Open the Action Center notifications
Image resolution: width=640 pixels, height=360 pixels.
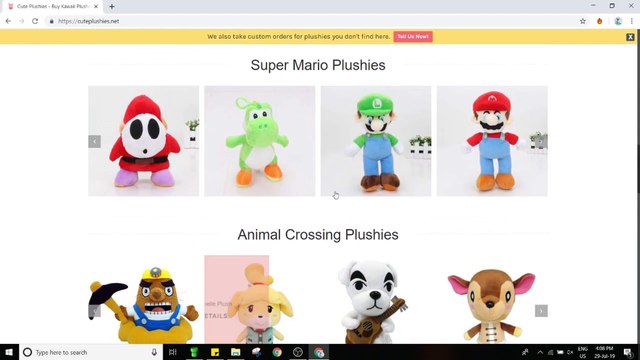(x=628, y=352)
